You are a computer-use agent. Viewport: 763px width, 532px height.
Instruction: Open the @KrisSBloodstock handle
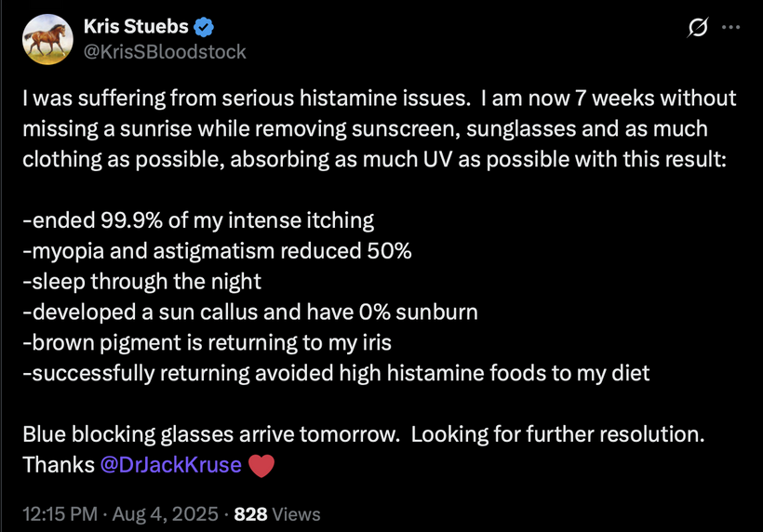[165, 52]
